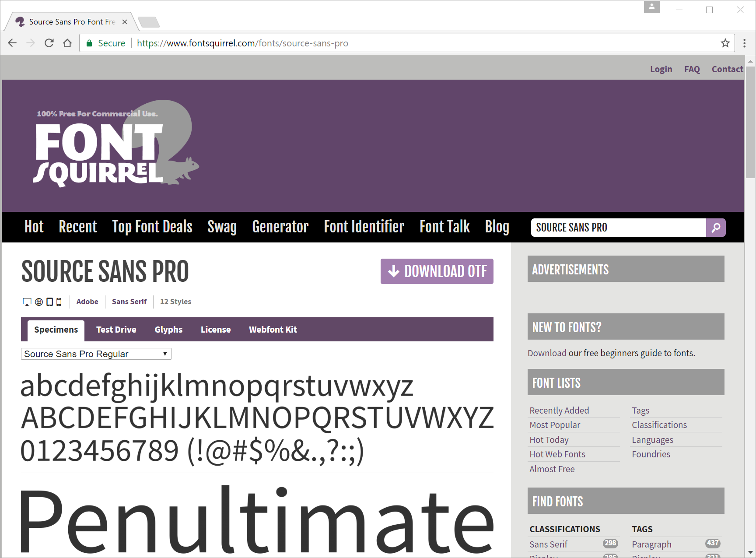The height and width of the screenshot is (558, 756).
Task: Click the scrollbar up arrow
Action: pyautogui.click(x=750, y=61)
